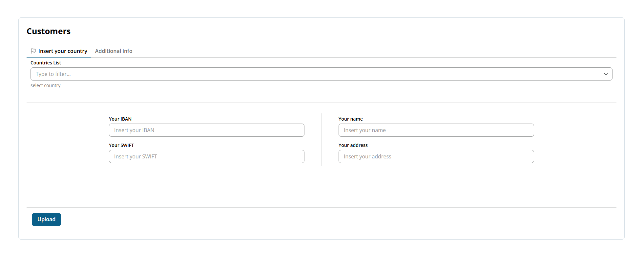This screenshot has width=644, height=257.
Task: Click the horizontal separator above the Upload button
Action: (x=322, y=207)
